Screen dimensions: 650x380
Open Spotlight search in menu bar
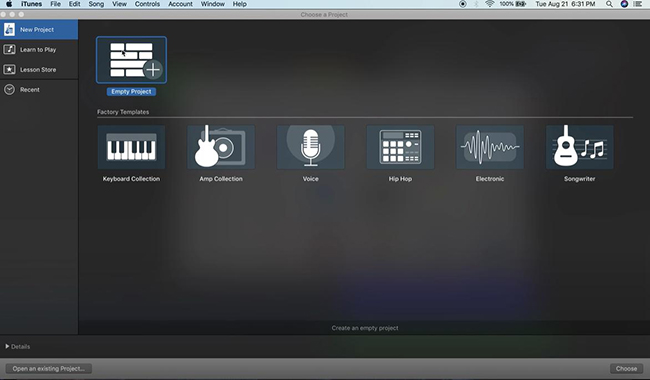(609, 4)
